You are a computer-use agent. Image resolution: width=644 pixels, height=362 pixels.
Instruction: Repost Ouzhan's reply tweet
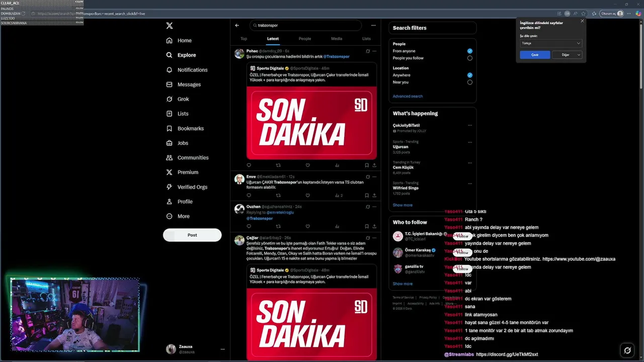tap(278, 226)
